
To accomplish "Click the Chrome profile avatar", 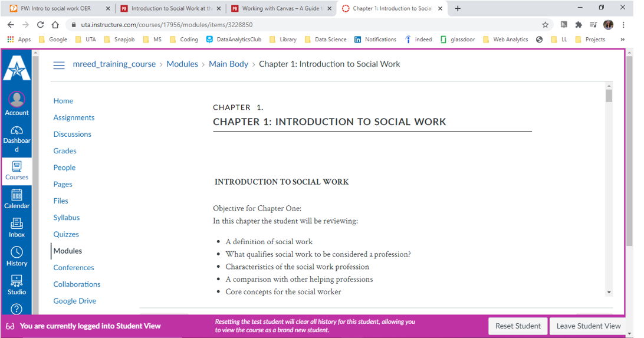I will 608,25.
